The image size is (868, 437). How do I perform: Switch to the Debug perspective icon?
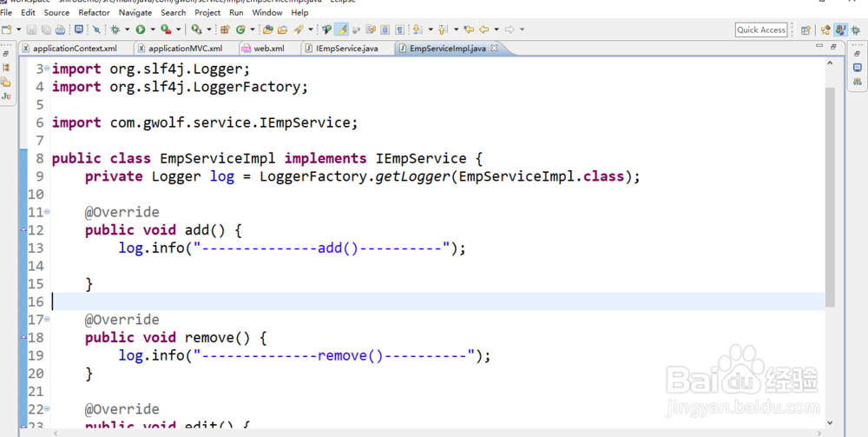[856, 30]
